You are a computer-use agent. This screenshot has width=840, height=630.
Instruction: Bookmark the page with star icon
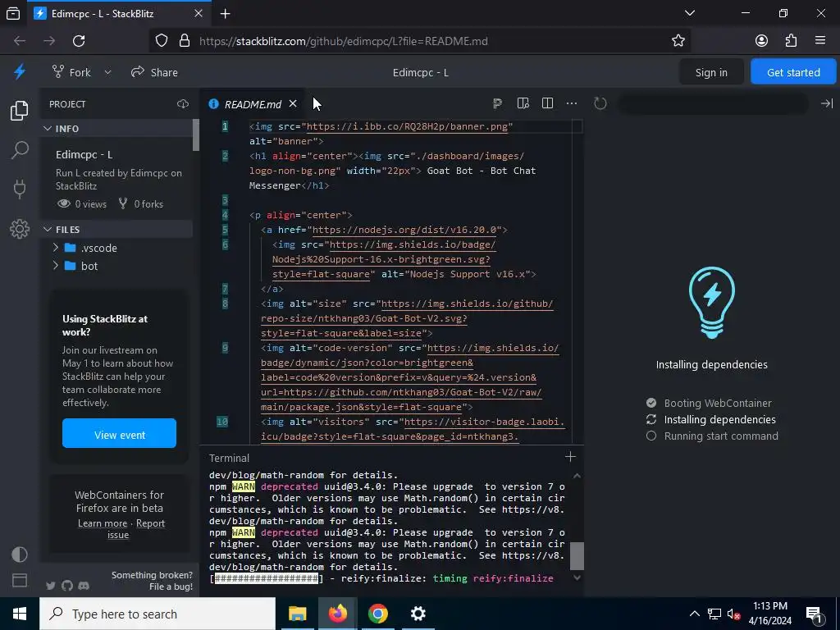[678, 41]
